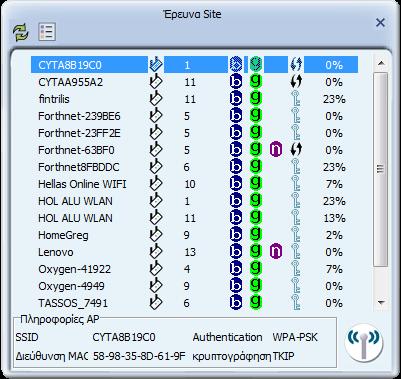
Task: Click the key icon for TASSOS_7491
Action: (295, 303)
